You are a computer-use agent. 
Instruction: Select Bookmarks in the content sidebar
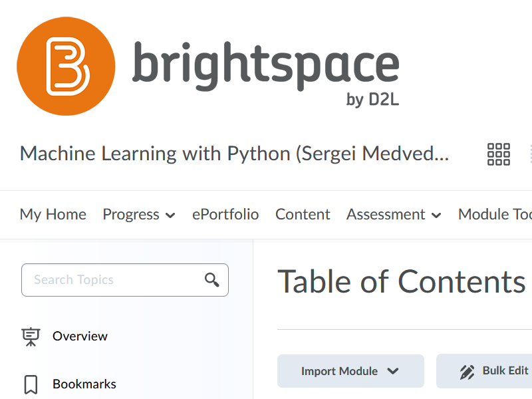(84, 384)
